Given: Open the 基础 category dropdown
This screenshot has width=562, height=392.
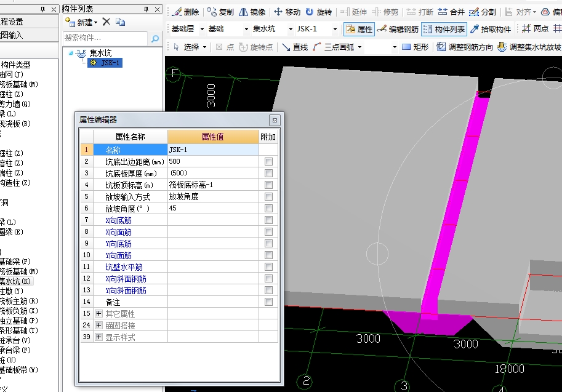Looking at the screenshot, I should (246, 29).
